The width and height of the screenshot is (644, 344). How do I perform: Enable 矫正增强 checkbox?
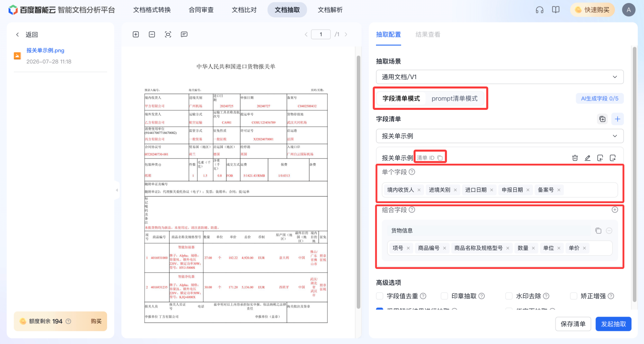tap(574, 296)
